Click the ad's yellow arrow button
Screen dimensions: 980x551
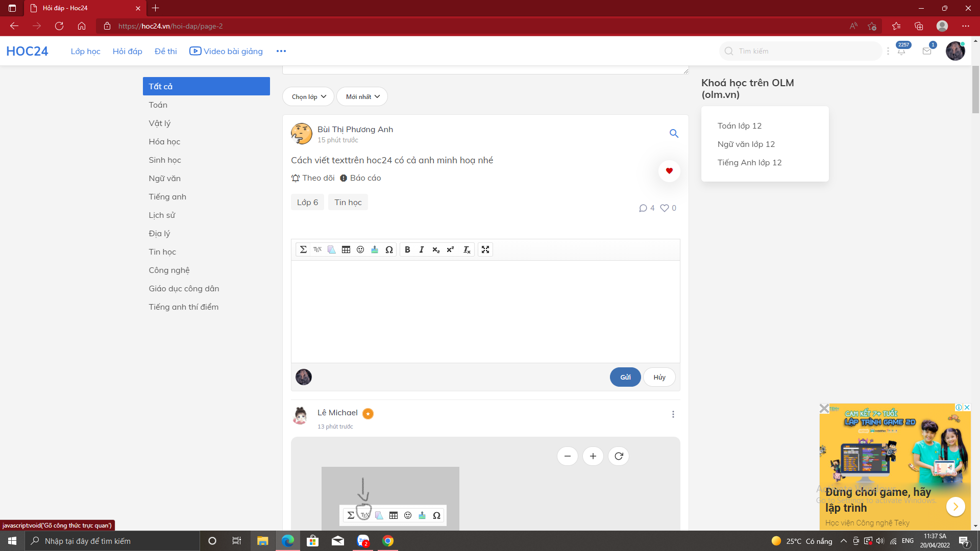(x=955, y=507)
